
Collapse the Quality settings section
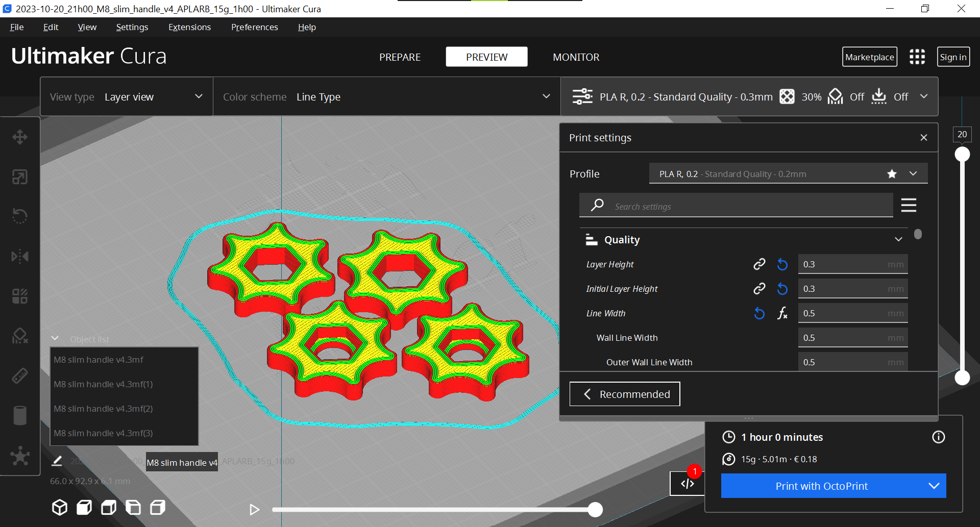pyautogui.click(x=898, y=239)
